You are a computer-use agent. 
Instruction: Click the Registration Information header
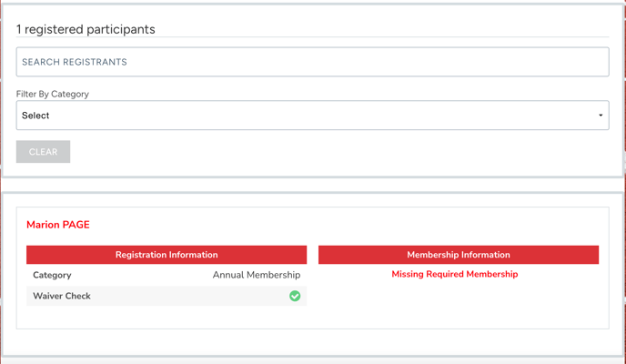(x=167, y=255)
